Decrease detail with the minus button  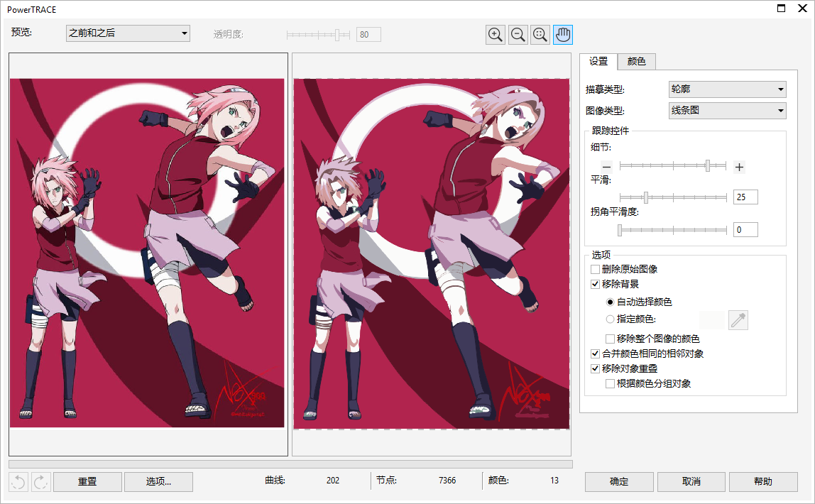pos(606,168)
